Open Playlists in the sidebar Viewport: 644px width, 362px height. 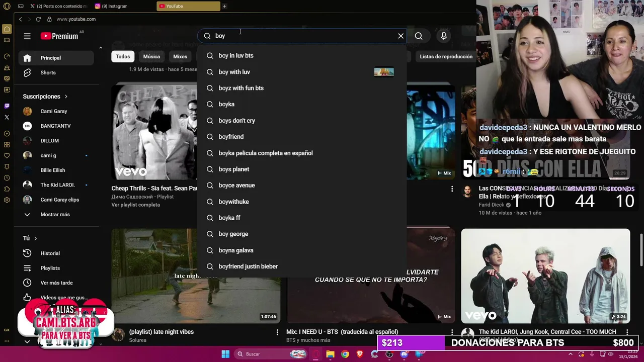pos(56,268)
